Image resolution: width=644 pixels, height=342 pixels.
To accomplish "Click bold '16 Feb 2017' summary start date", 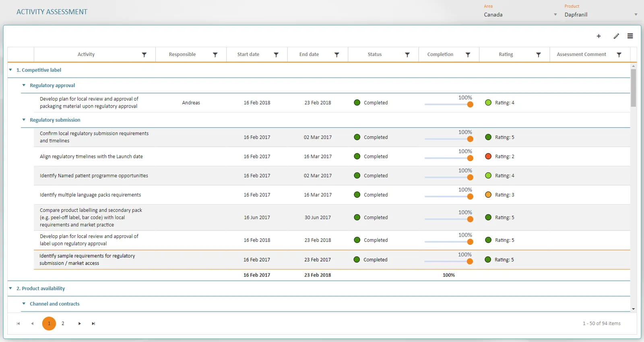I will point(257,275).
